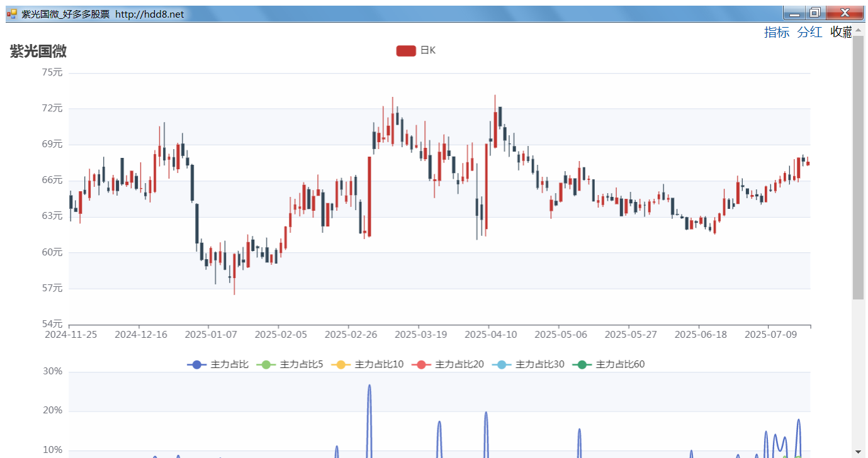Viewport: 868px width, 458px height.
Task: Restore down the window
Action: (x=814, y=13)
